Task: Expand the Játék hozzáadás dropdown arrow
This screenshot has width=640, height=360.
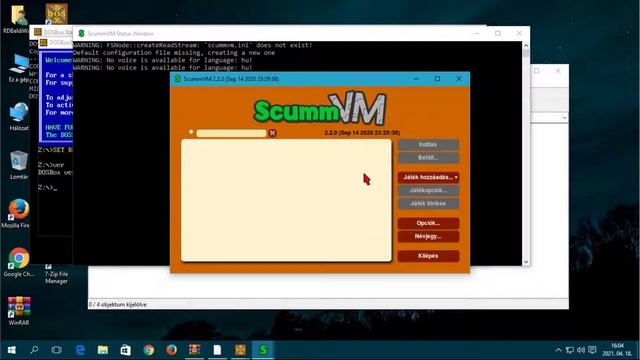Action: coord(456,177)
